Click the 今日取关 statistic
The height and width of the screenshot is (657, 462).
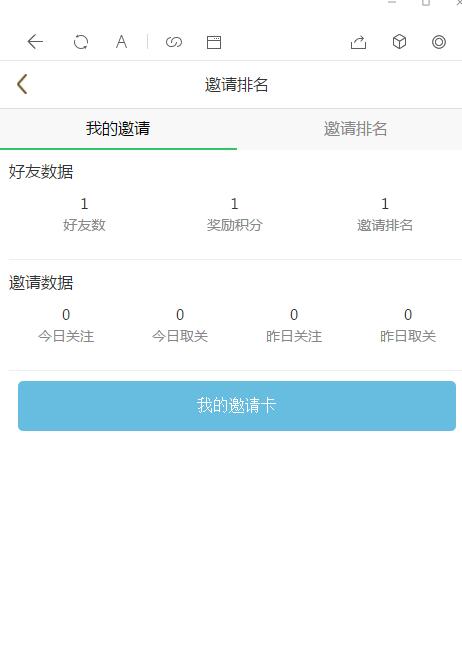point(180,326)
